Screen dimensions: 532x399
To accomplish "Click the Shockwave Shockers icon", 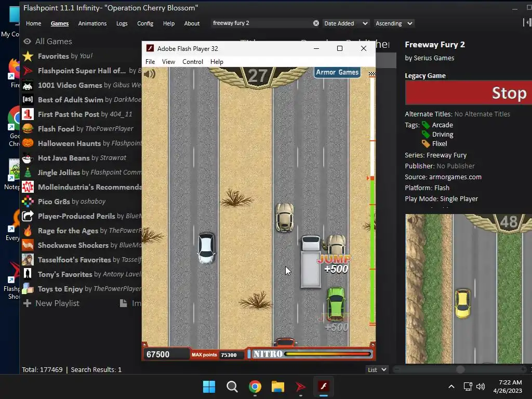I will tap(28, 245).
